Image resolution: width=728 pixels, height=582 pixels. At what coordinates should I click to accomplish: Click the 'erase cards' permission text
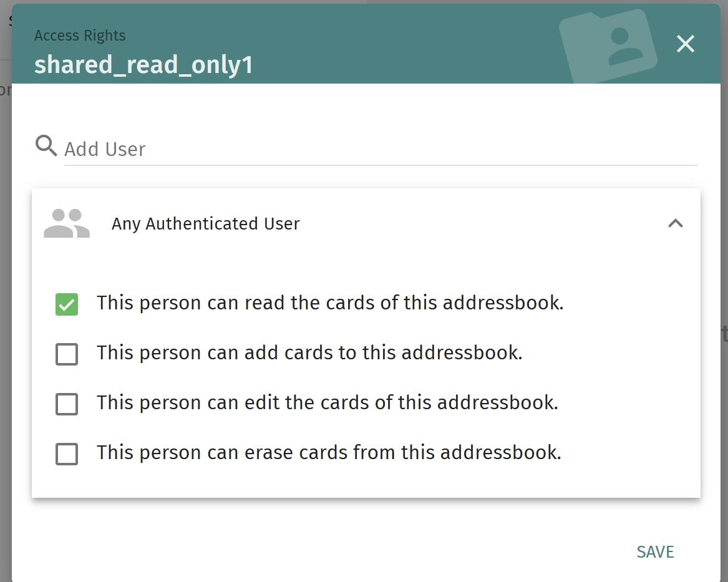329,453
